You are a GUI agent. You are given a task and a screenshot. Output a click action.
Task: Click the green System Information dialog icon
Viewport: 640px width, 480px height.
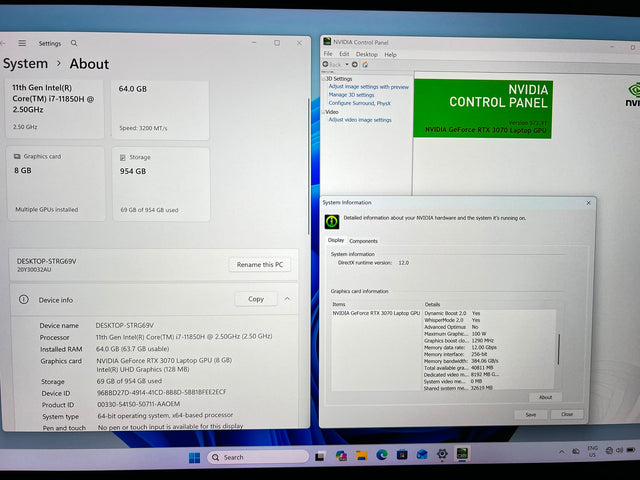point(332,221)
